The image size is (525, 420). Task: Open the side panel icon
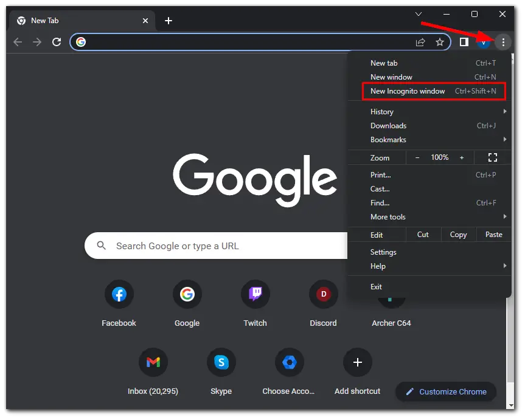point(464,42)
